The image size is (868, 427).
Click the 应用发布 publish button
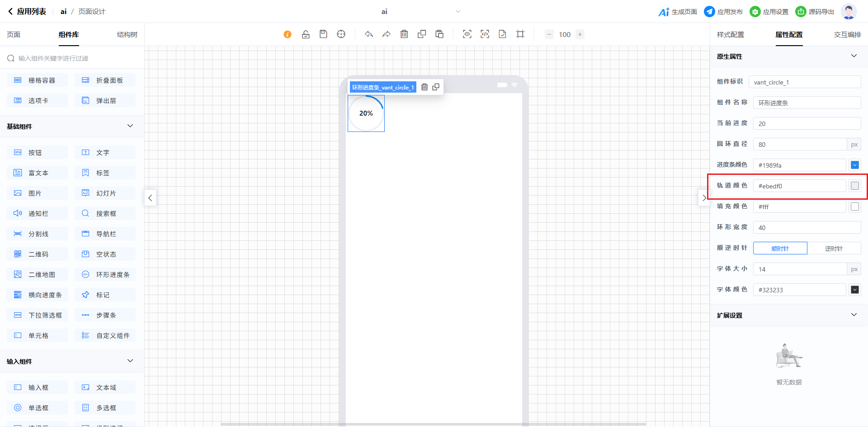point(724,12)
